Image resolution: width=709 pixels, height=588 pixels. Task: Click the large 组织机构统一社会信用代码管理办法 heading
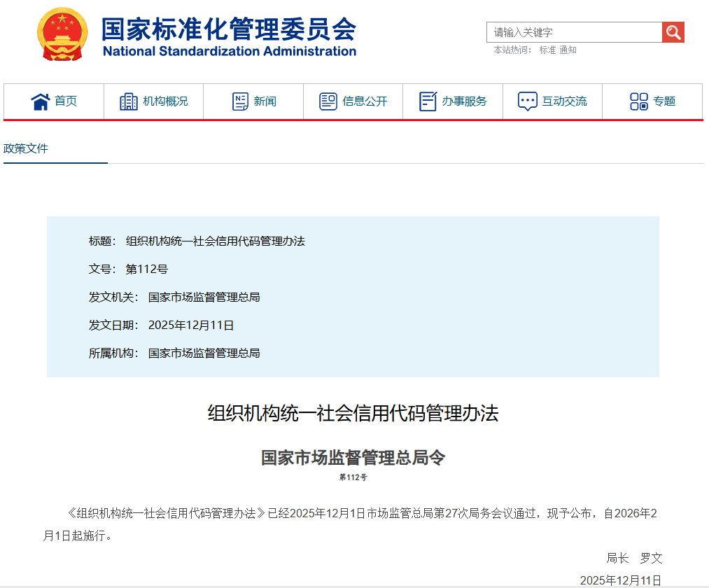point(353,413)
